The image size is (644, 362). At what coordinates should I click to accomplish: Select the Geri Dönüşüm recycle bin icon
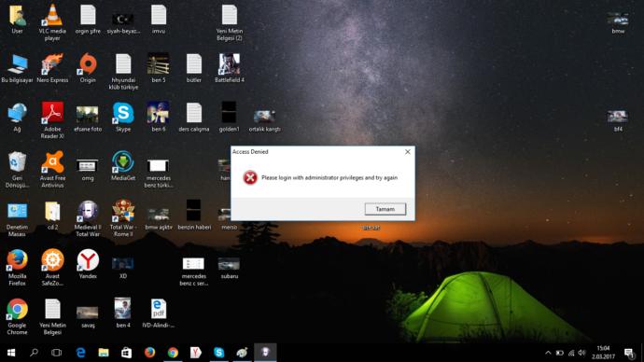click(x=17, y=169)
